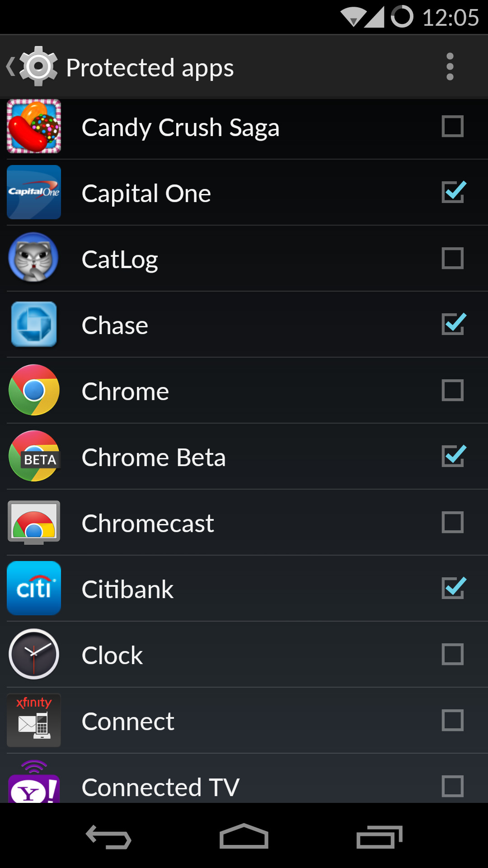Select the Chrome Beta list label
Image resolution: width=488 pixels, height=868 pixels.
154,457
